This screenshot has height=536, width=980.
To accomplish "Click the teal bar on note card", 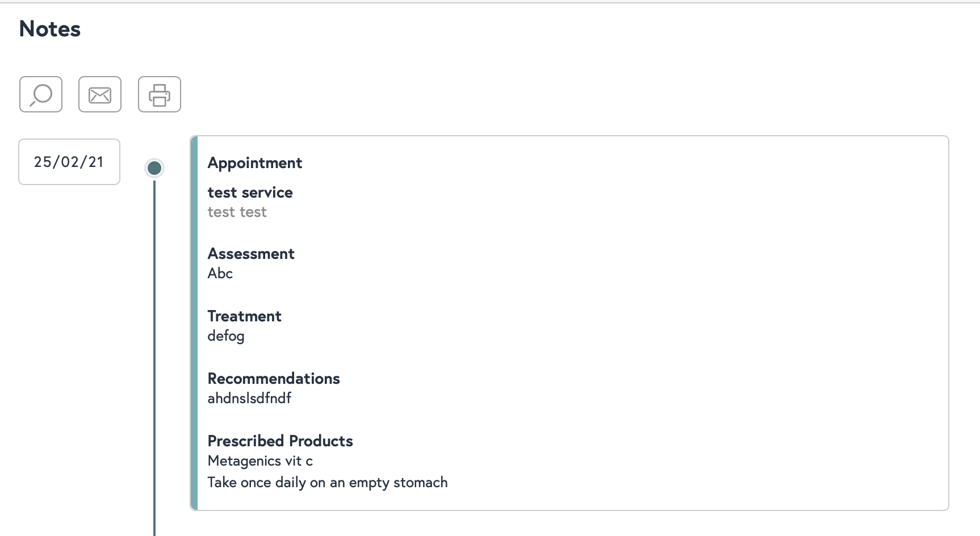I will pos(194,323).
